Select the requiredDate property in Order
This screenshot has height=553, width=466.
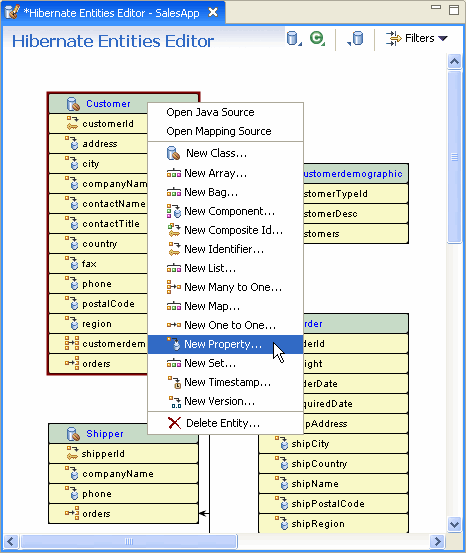(x=356, y=403)
